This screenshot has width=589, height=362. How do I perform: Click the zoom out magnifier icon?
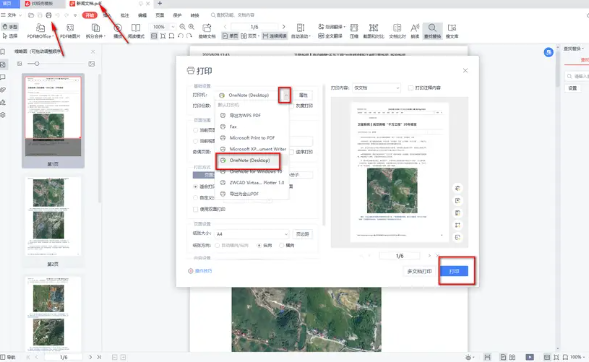coord(182,27)
